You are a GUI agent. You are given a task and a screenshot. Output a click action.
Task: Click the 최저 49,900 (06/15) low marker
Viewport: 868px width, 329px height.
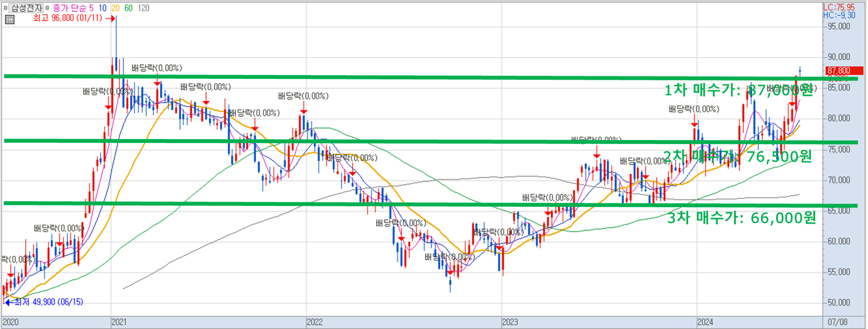48,302
